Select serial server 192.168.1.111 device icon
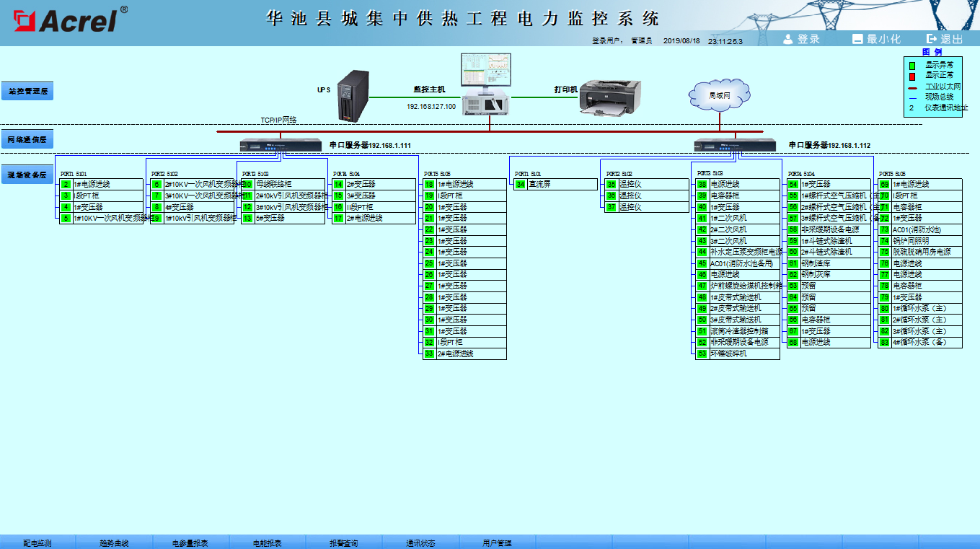The height and width of the screenshot is (549, 980). 281,145
